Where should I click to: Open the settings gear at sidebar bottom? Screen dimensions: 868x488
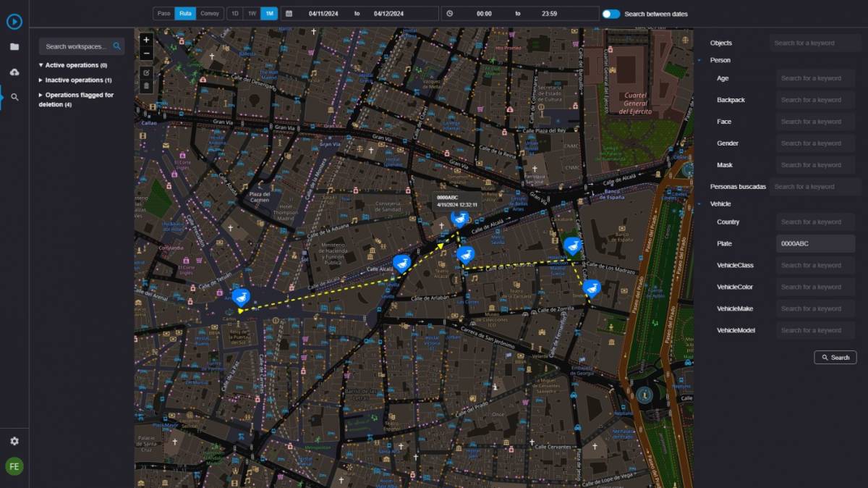(14, 441)
